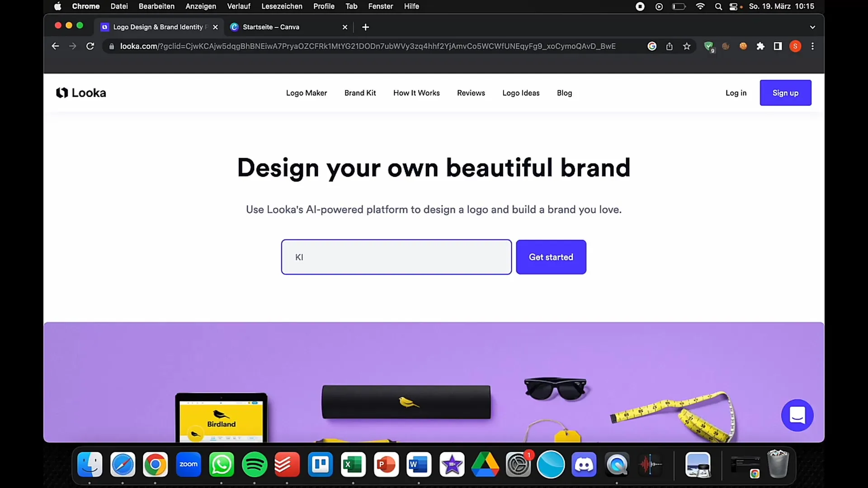868x488 pixels.
Task: Open How It Works page
Action: pyautogui.click(x=416, y=93)
